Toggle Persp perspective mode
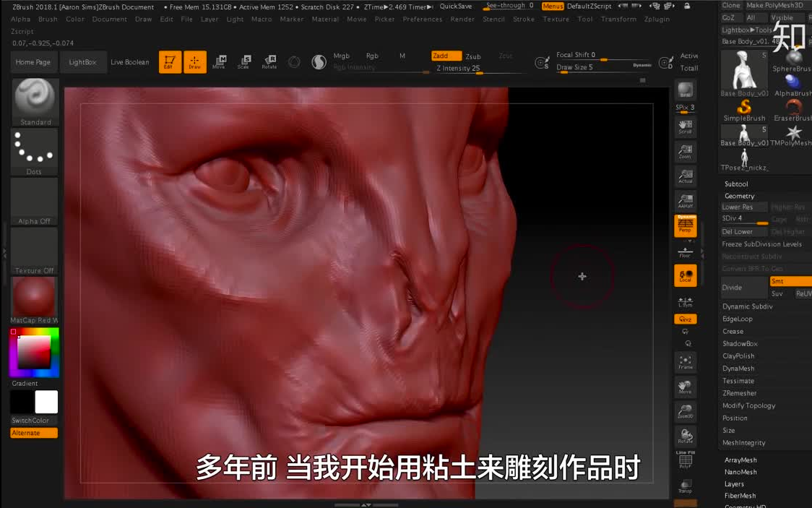812x508 pixels. (684, 225)
